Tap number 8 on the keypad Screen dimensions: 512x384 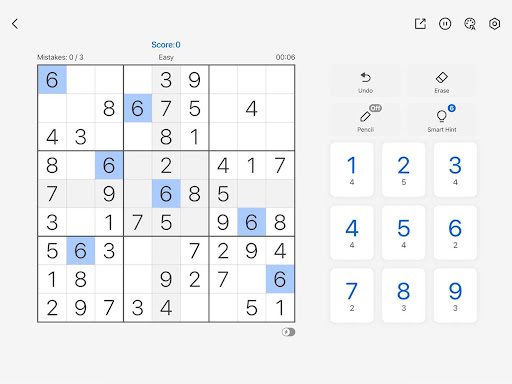tap(403, 296)
